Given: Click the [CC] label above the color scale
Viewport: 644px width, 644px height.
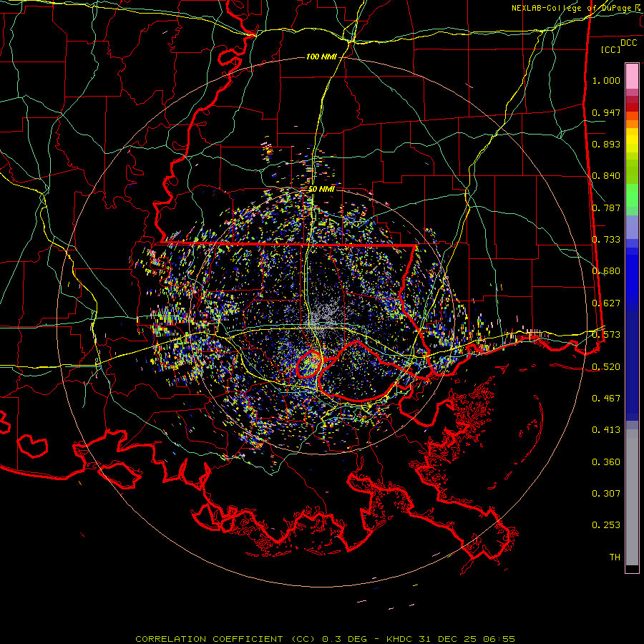Looking at the screenshot, I should click(x=611, y=49).
